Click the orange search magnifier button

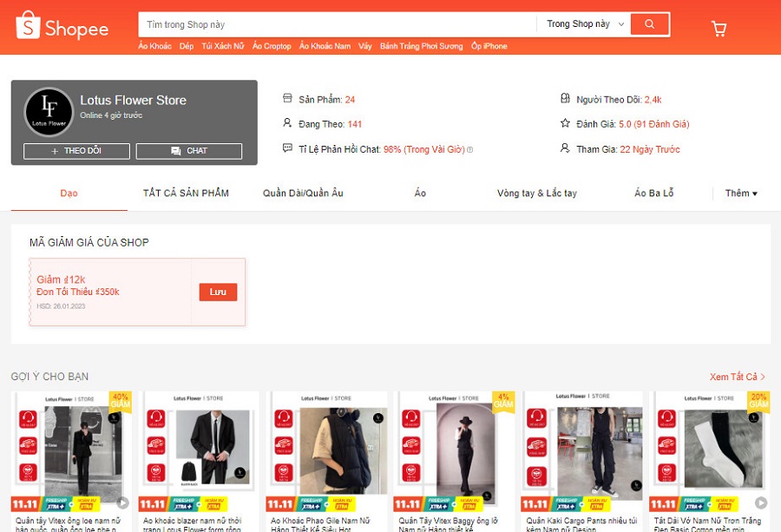(x=649, y=24)
